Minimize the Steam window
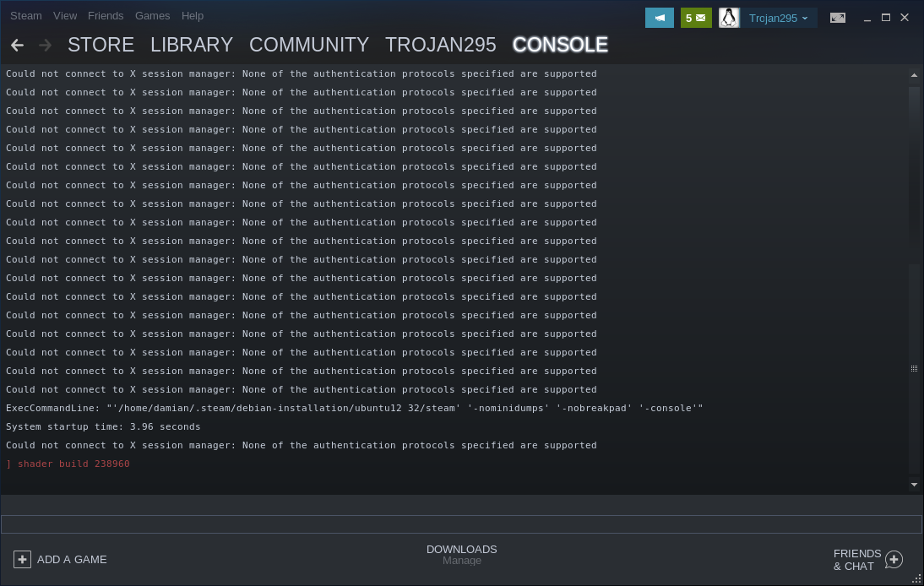Image resolution: width=924 pixels, height=586 pixels. tap(867, 19)
